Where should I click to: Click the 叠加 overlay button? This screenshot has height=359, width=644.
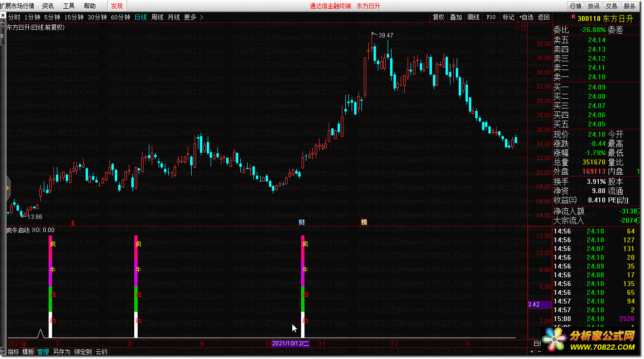456,17
